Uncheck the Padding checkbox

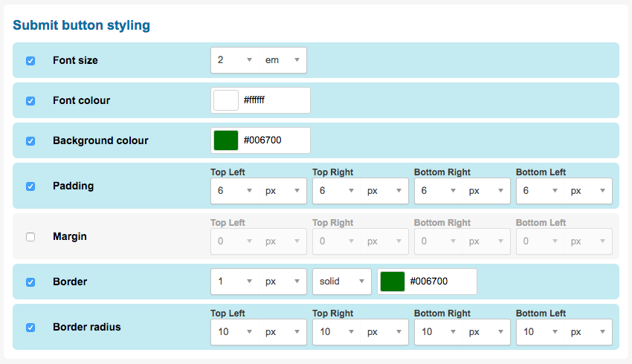tap(30, 186)
